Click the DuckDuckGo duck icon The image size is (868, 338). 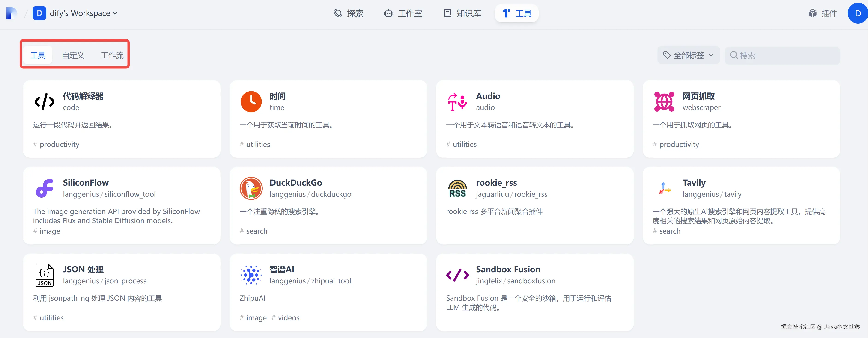(251, 188)
